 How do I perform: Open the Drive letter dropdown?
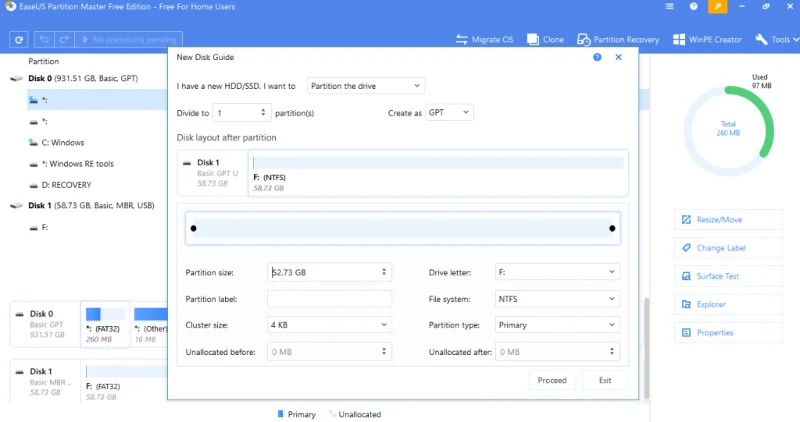click(557, 272)
